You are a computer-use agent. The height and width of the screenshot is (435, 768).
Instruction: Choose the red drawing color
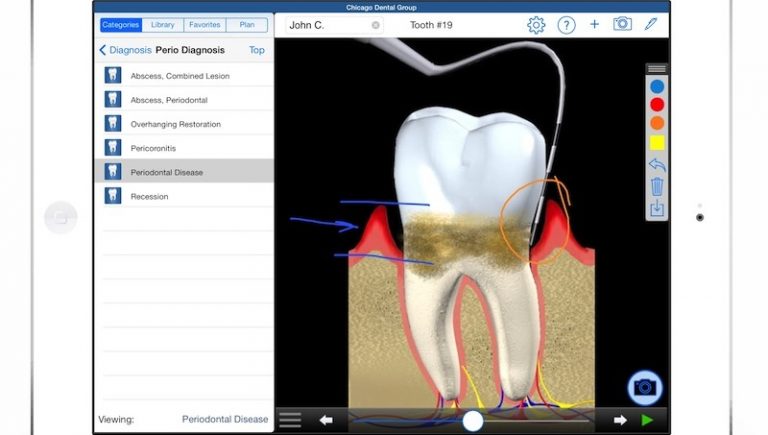click(x=657, y=104)
